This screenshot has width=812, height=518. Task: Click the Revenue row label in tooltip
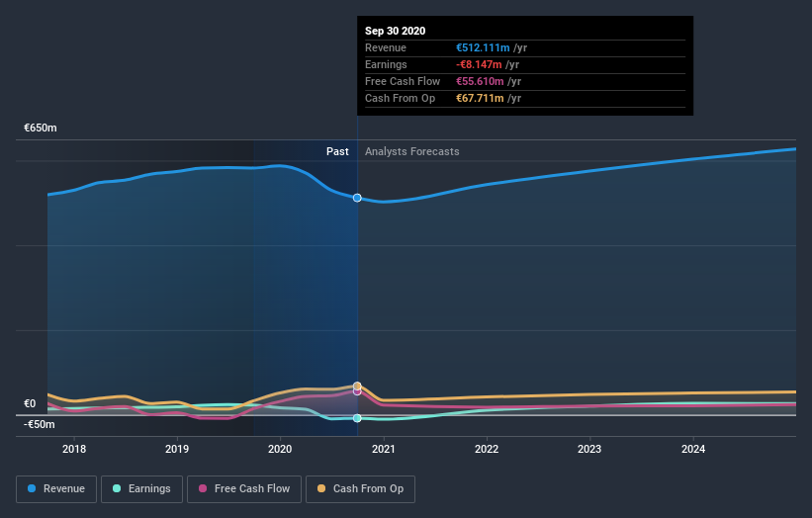[x=386, y=47]
